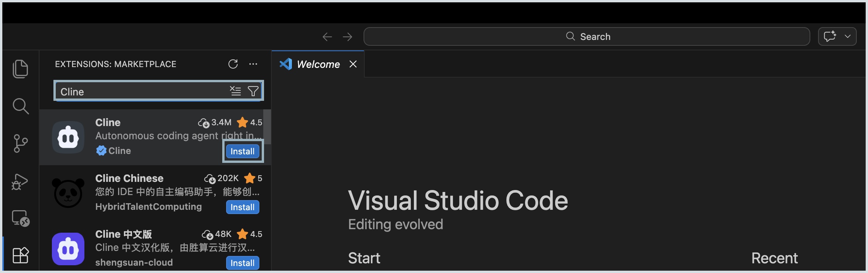This screenshot has height=273, width=868.
Task: Open Views and More Actions ellipsis menu
Action: tap(253, 64)
